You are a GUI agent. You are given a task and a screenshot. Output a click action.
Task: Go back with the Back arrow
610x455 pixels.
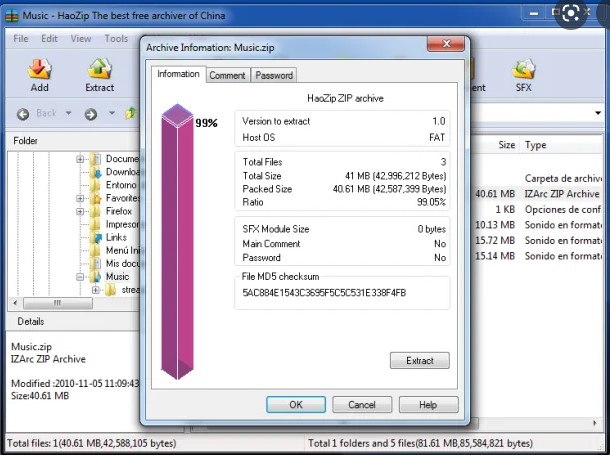coord(23,114)
